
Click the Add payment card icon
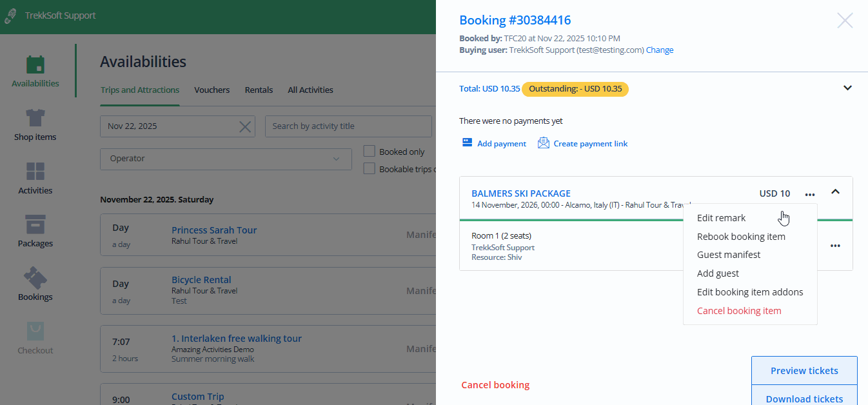pyautogui.click(x=468, y=143)
